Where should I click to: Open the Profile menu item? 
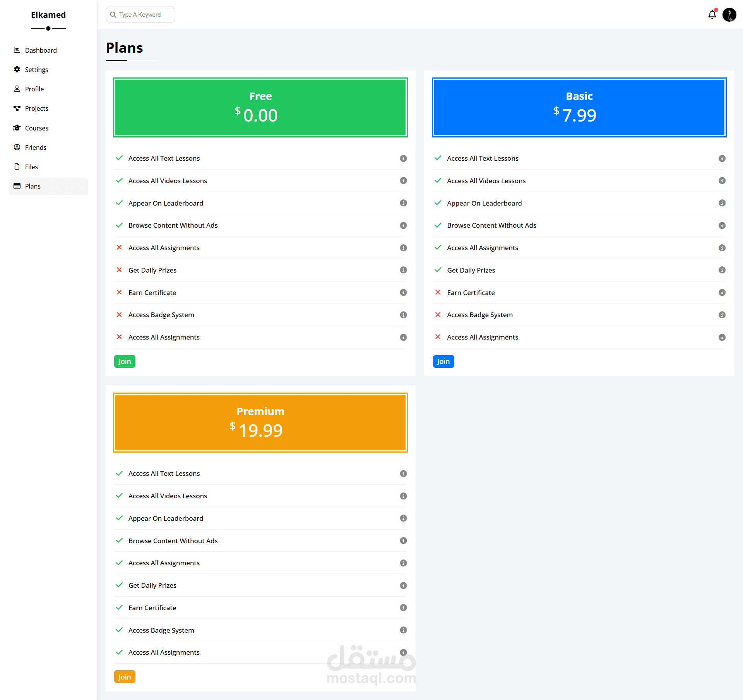click(x=34, y=89)
